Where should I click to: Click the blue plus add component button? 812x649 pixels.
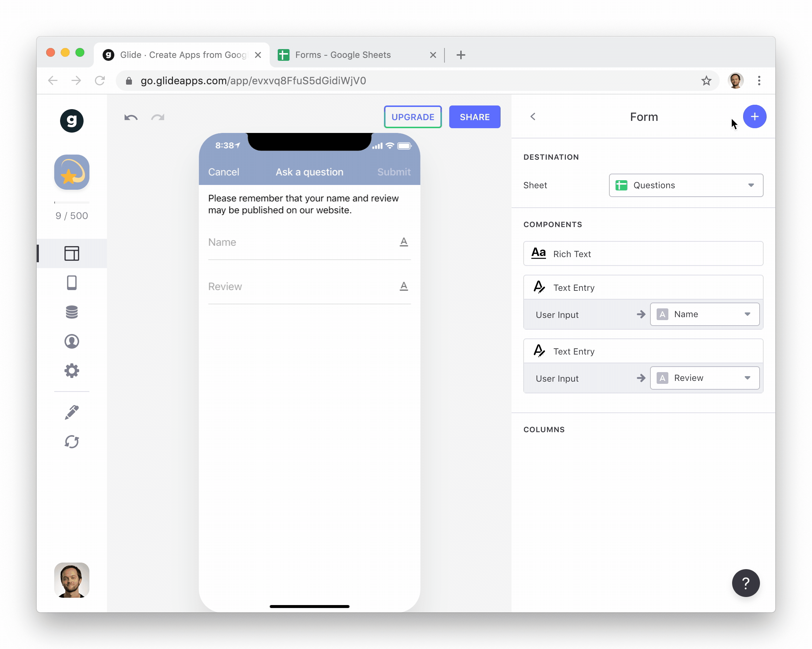(x=754, y=117)
